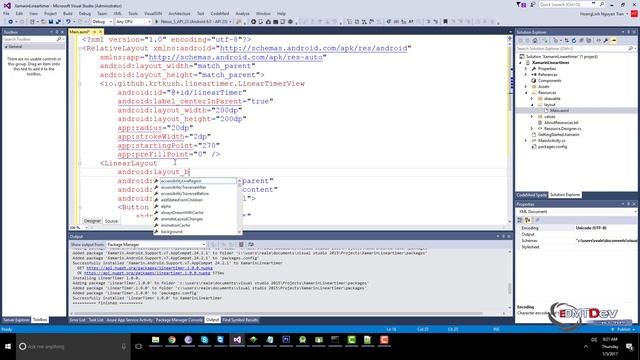
Task: Click the bookmark icon in text toolbar
Action: [445, 22]
